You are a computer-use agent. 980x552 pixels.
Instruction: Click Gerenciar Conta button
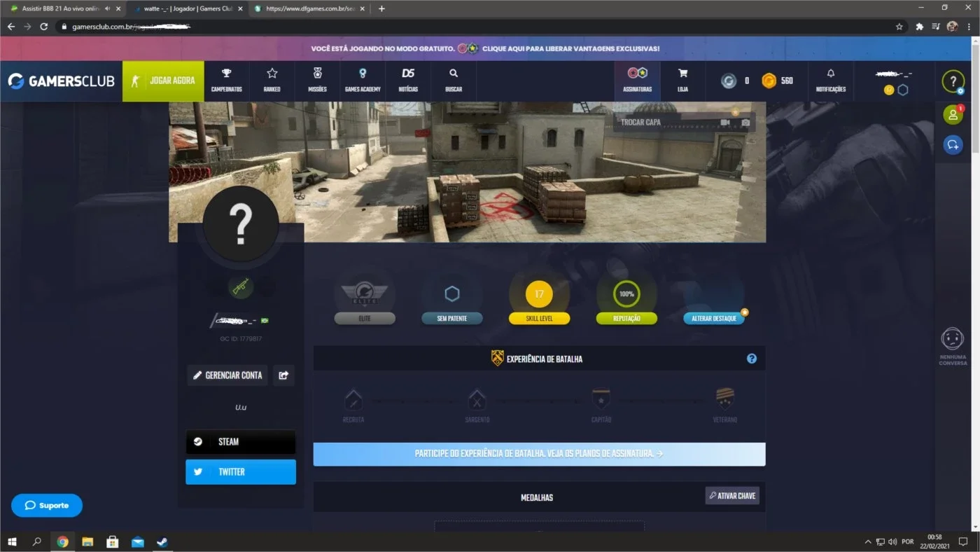pyautogui.click(x=227, y=375)
